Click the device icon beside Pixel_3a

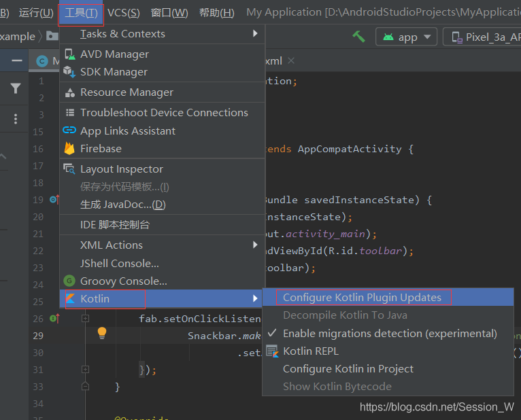[457, 37]
